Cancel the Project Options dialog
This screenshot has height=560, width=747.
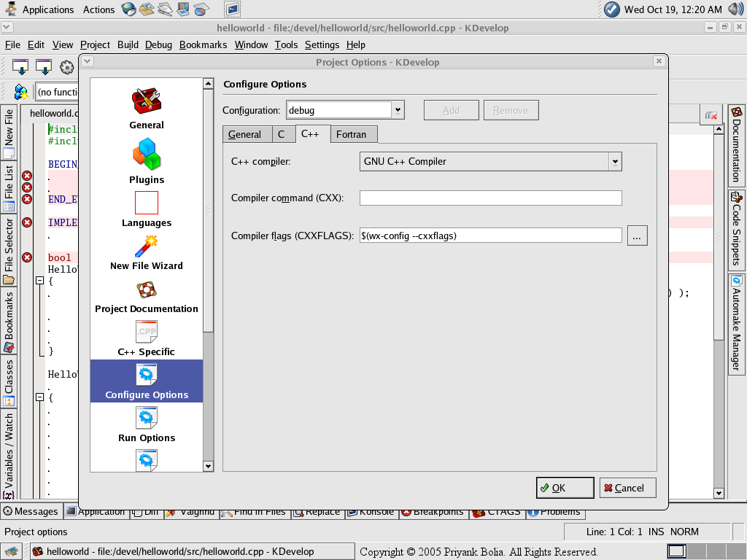[627, 488]
